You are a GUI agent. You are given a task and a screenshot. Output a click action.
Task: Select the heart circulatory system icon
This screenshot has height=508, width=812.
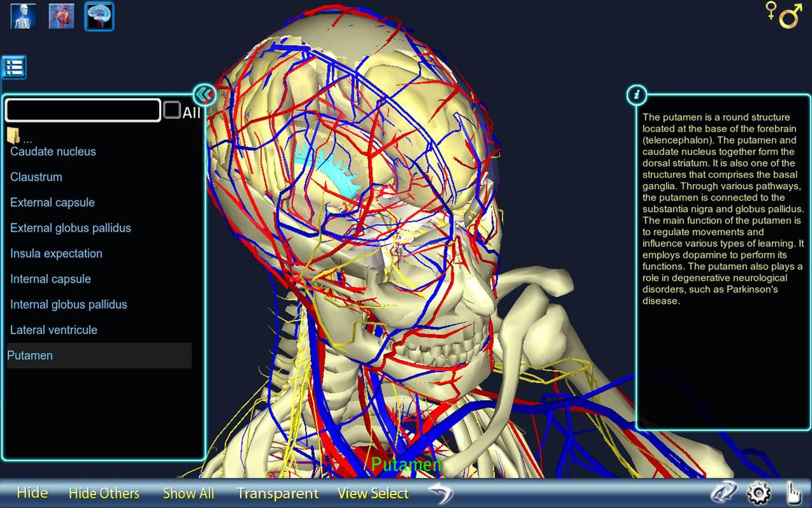click(x=62, y=16)
